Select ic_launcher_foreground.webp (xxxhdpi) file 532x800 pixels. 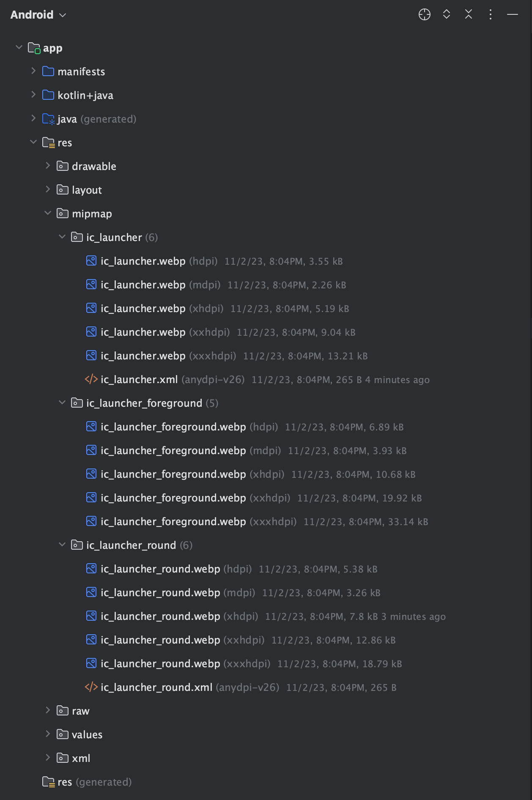click(x=257, y=522)
